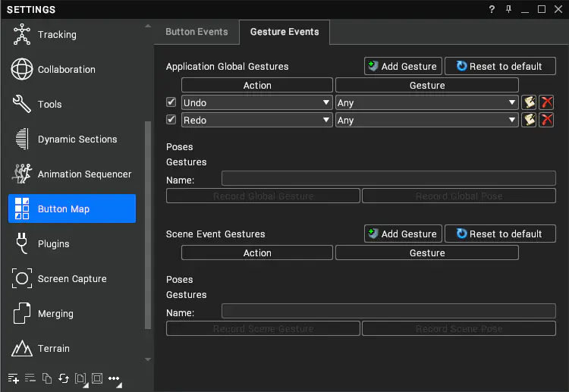The image size is (569, 392).
Task: Click the Record Global Gesture button
Action: 263,196
